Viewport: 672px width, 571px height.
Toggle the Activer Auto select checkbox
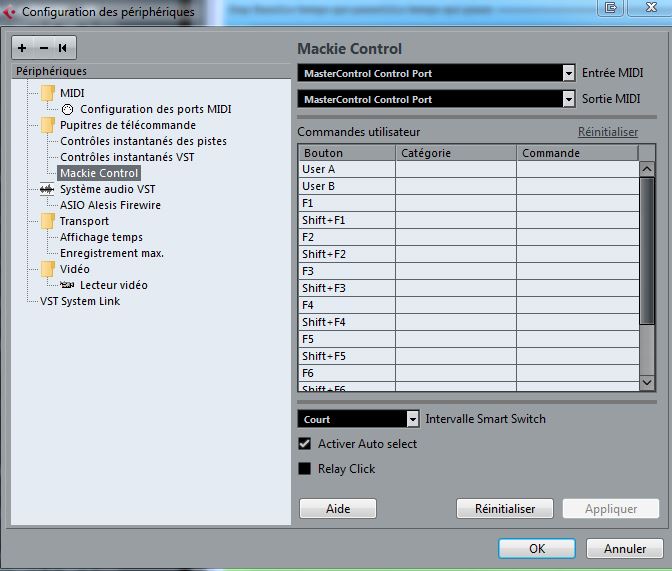click(x=305, y=444)
